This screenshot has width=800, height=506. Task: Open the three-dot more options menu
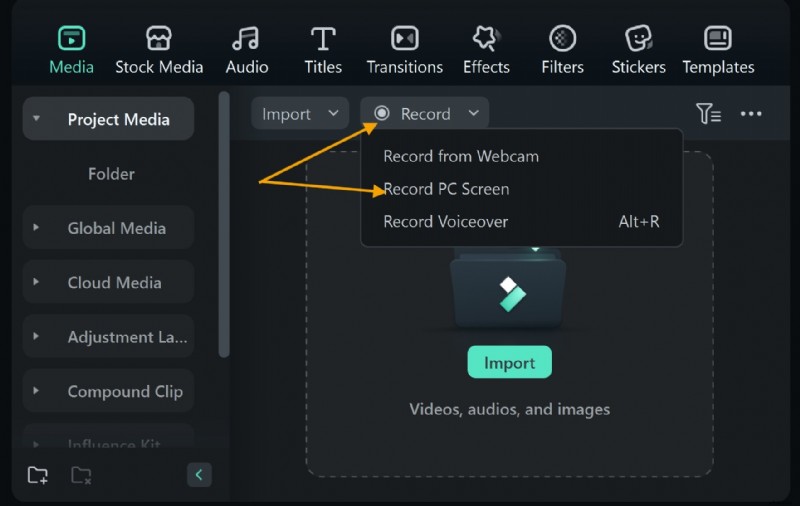751,114
